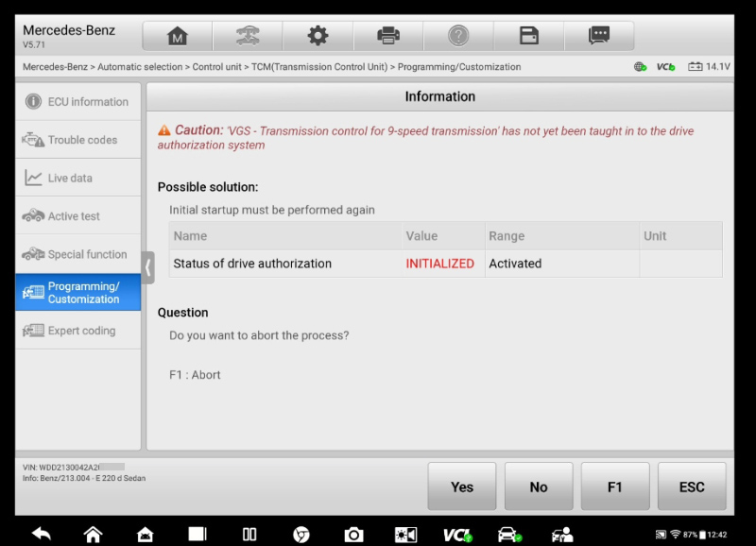This screenshot has height=546, width=756.
Task: Select Live data in sidebar
Action: point(78,178)
